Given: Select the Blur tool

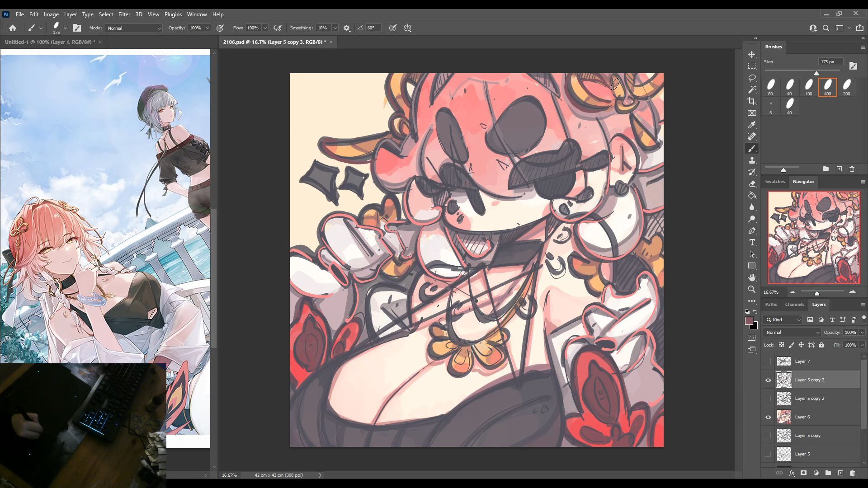Looking at the screenshot, I should [752, 207].
